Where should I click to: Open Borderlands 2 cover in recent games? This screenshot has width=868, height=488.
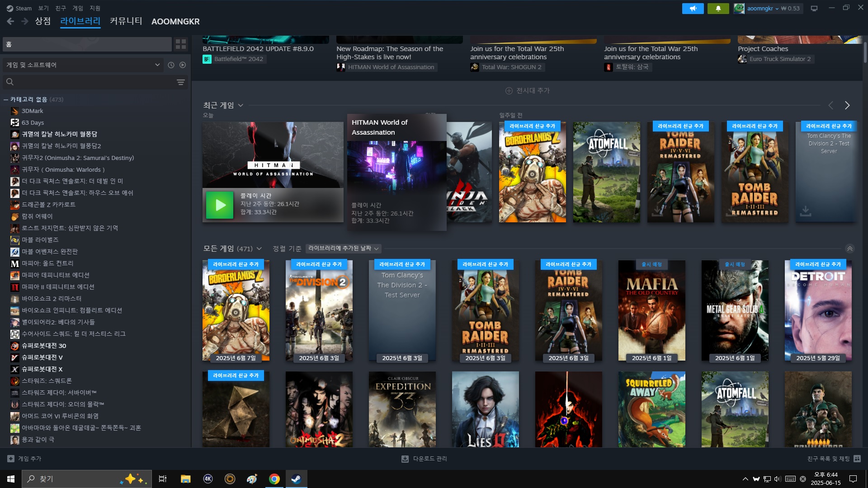(x=533, y=172)
